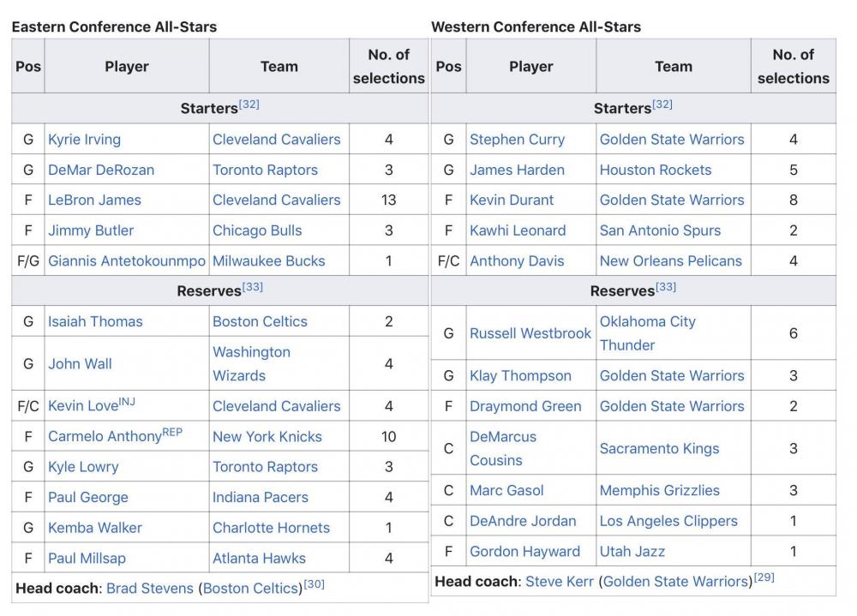The height and width of the screenshot is (616, 857).
Task: Open Kawhi Leonard's player page
Action: tap(518, 230)
